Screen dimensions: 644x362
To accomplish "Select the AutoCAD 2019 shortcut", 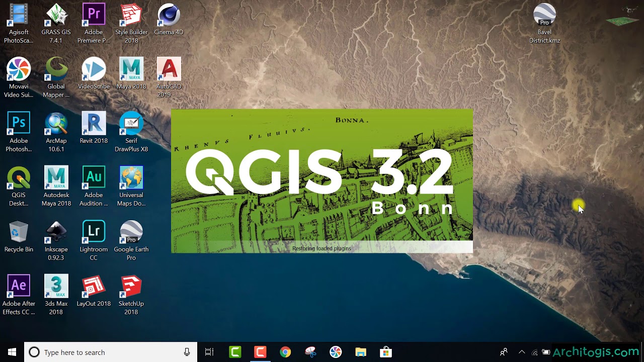I will click(169, 77).
